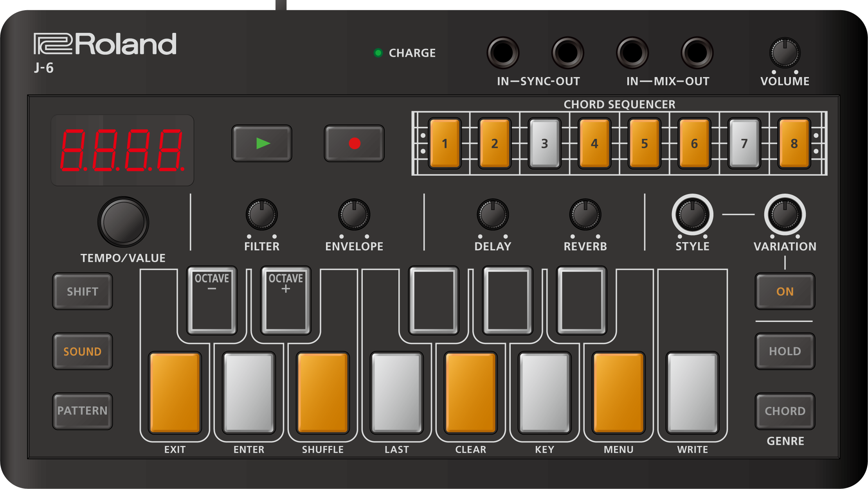Tap the white LAST key

click(397, 393)
